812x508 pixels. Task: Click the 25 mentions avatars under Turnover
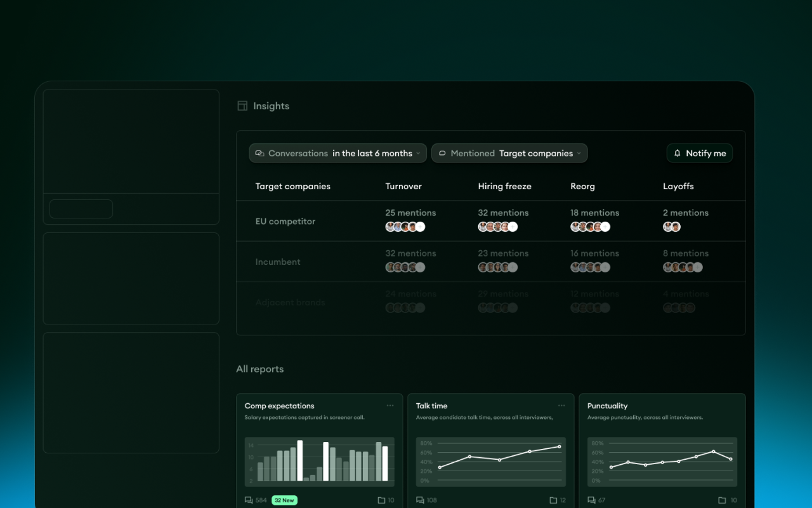pyautogui.click(x=405, y=227)
